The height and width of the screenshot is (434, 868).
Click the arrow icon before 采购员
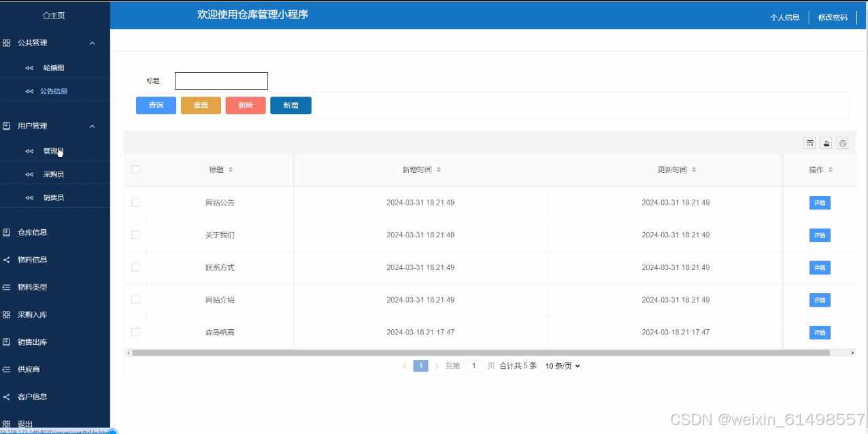[29, 174]
